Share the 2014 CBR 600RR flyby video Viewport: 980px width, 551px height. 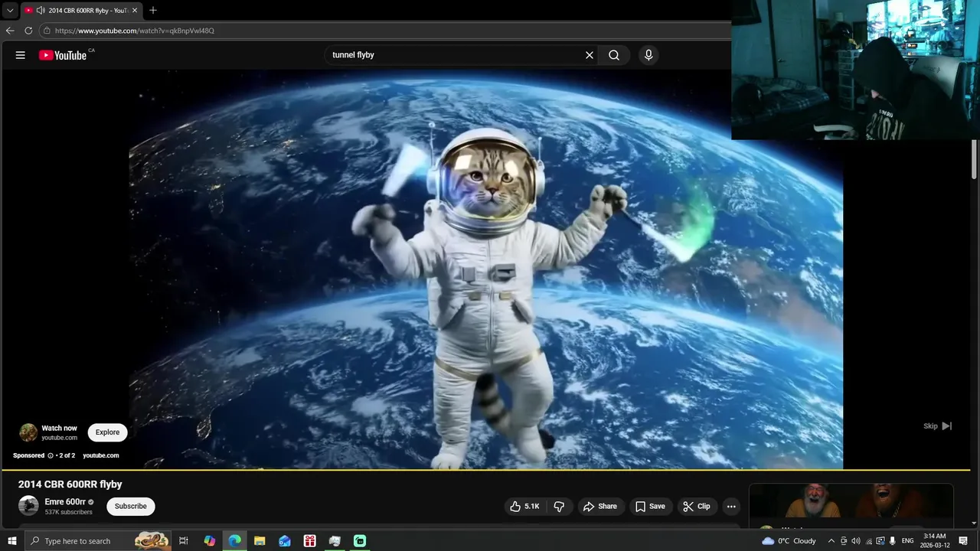click(x=599, y=507)
